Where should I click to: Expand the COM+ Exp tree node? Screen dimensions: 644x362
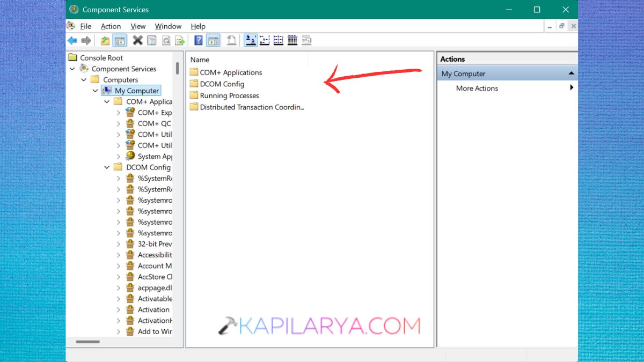click(x=119, y=113)
